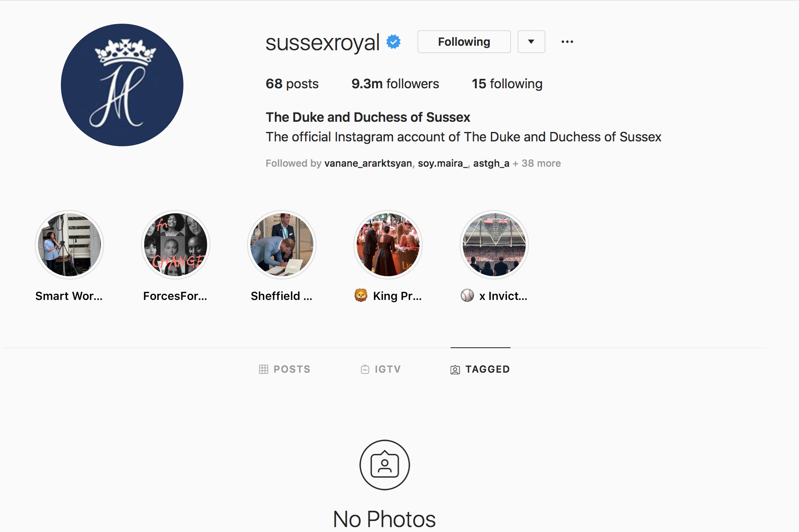Image resolution: width=799 pixels, height=532 pixels.
Task: Click the large No Photos circle icon
Action: 384,465
